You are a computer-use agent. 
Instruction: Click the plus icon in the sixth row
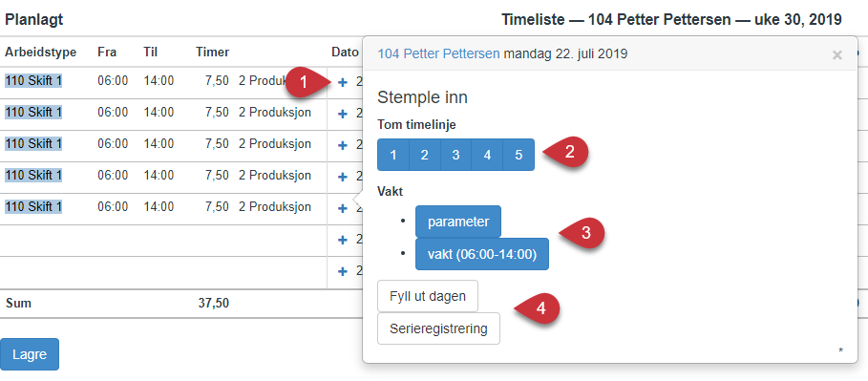[343, 240]
